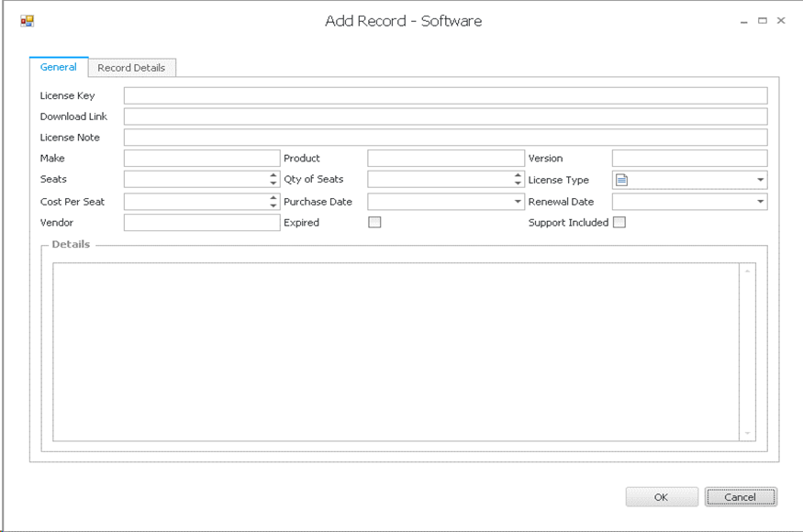The image size is (803, 532).
Task: Maximize the Add Record window
Action: coord(762,20)
